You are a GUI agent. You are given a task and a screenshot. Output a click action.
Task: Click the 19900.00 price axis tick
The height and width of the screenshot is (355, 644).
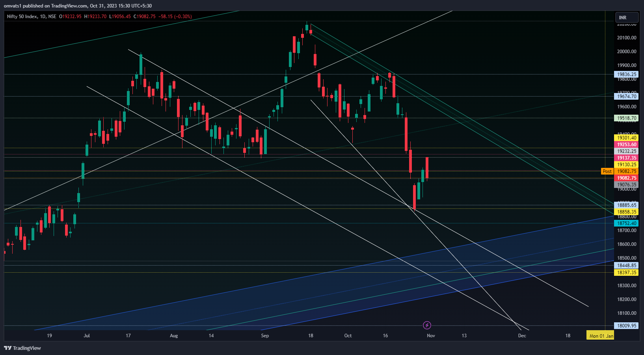[x=627, y=65]
